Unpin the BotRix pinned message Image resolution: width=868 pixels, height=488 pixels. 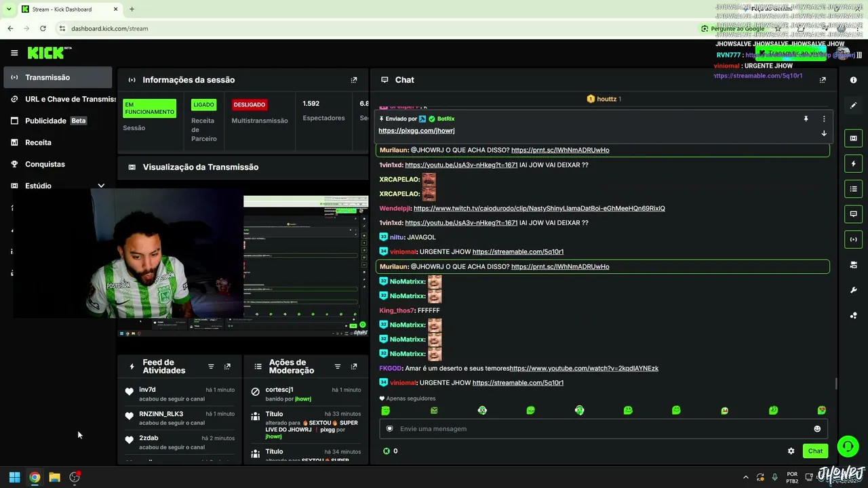click(806, 119)
